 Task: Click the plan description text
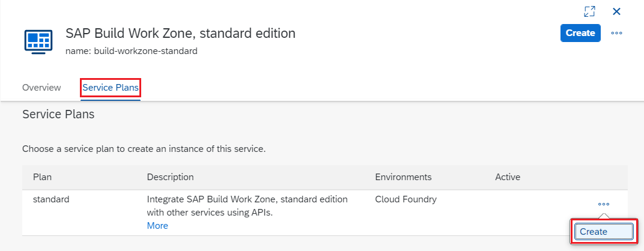point(247,205)
